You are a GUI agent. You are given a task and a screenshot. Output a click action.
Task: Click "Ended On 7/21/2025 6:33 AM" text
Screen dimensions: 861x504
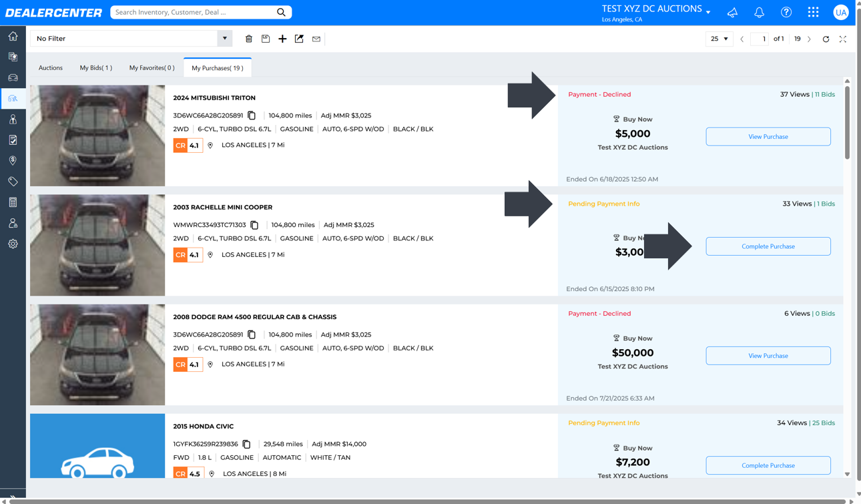(x=610, y=399)
